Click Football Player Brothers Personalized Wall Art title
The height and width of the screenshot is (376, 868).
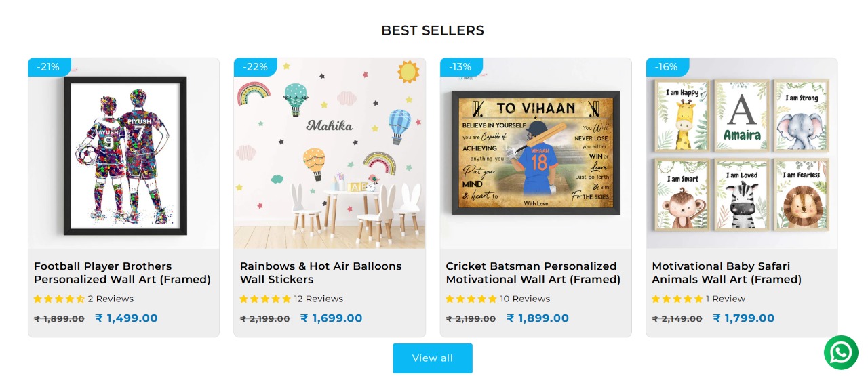coord(122,272)
